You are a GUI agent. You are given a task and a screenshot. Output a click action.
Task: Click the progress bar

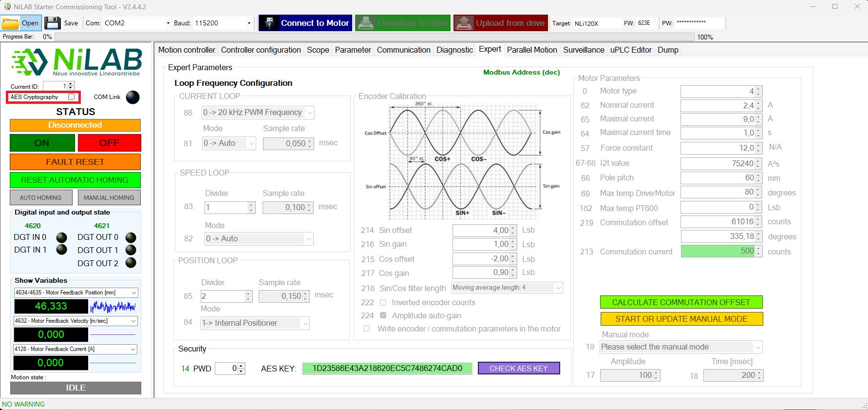pos(375,37)
